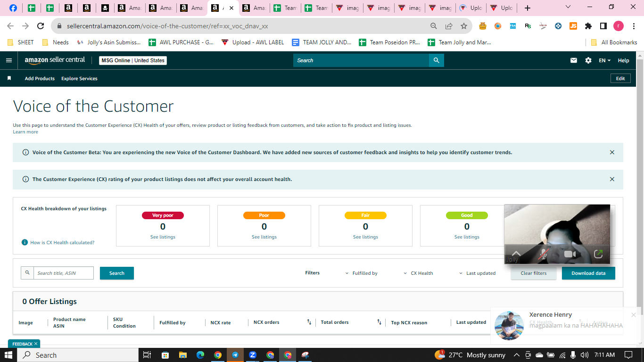See listings under Fair
The height and width of the screenshot is (362, 644).
pos(365,237)
